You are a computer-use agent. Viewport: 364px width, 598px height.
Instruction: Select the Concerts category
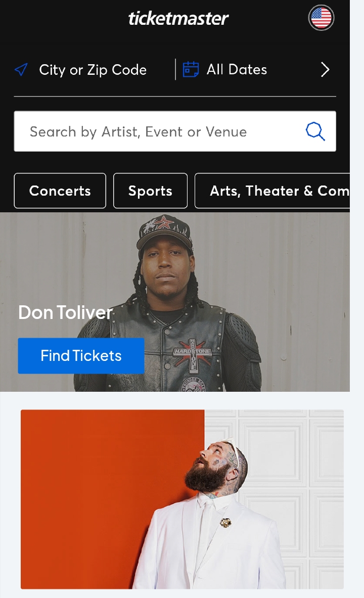[x=60, y=191]
